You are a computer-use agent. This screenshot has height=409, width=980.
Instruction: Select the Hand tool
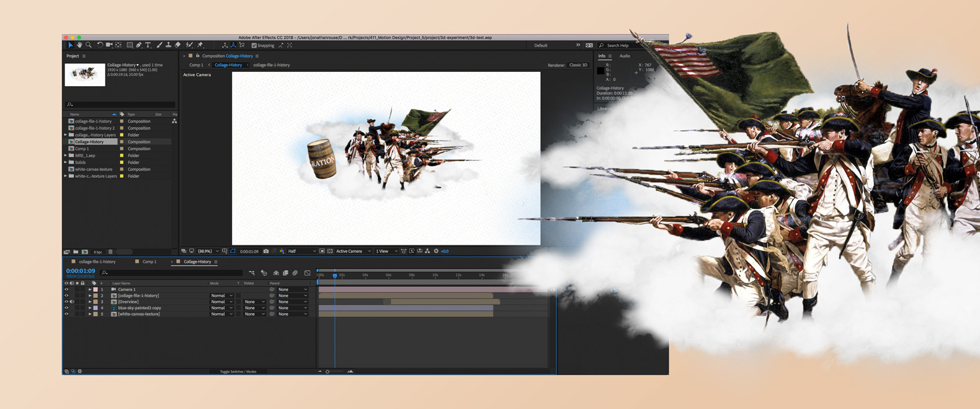tap(79, 45)
